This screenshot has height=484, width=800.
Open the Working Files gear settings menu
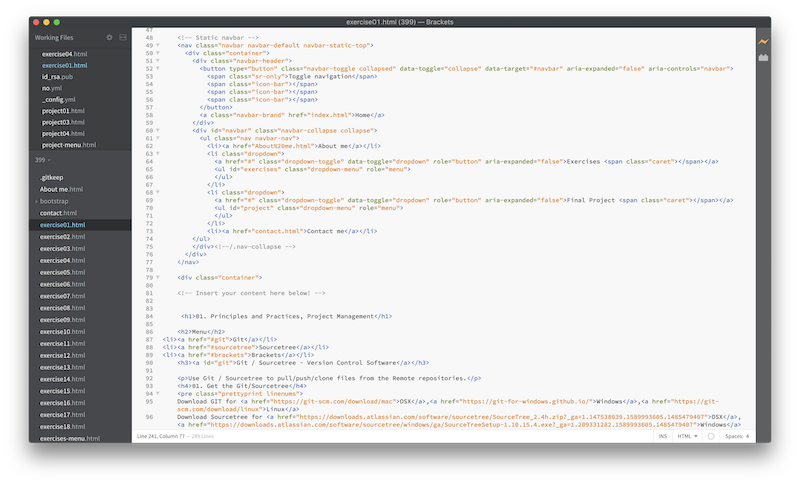[109, 37]
